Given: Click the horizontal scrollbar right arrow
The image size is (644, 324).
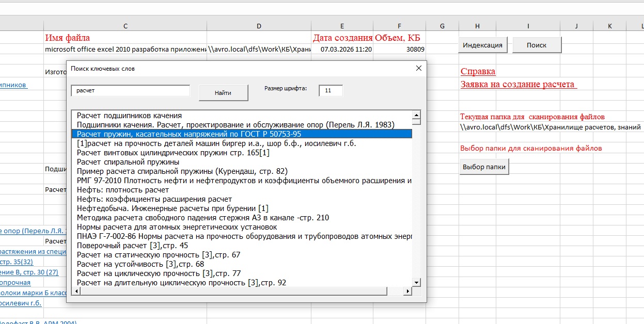Looking at the screenshot, I should pos(407,291).
